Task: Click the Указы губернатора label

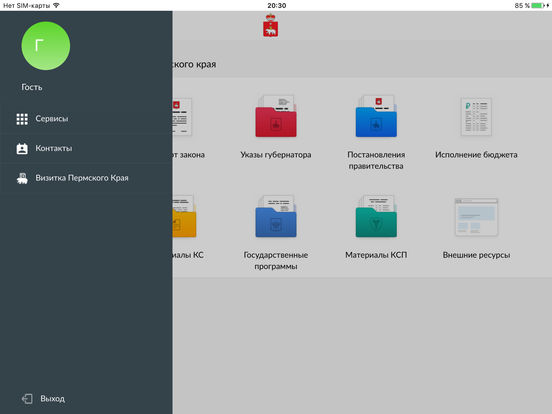Action: click(276, 155)
